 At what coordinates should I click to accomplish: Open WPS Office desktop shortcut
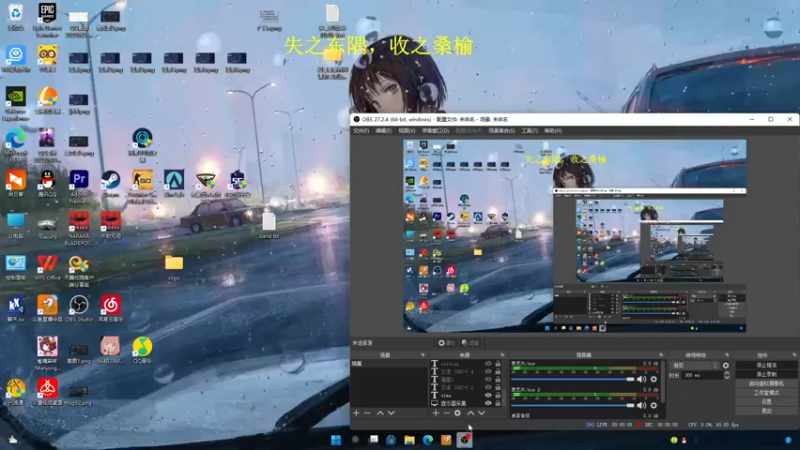tap(47, 267)
